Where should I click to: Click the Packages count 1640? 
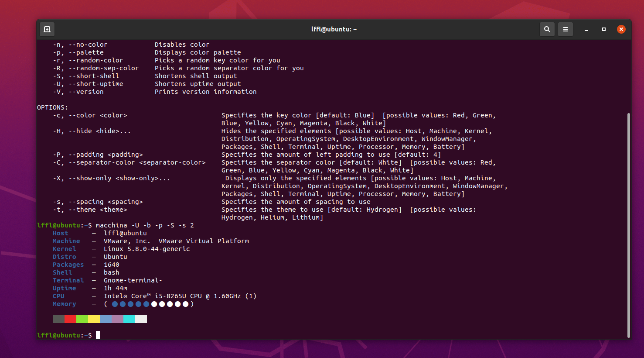click(x=112, y=264)
